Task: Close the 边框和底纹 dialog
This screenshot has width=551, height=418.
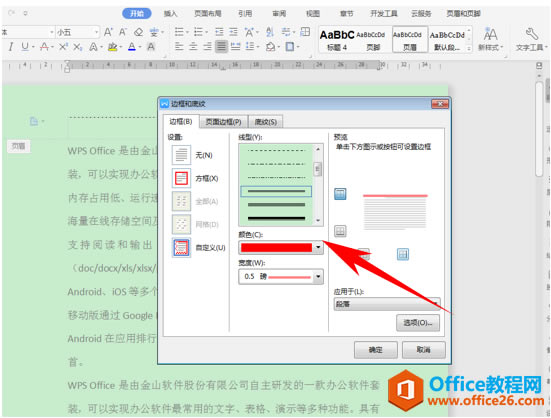Action: click(440, 104)
